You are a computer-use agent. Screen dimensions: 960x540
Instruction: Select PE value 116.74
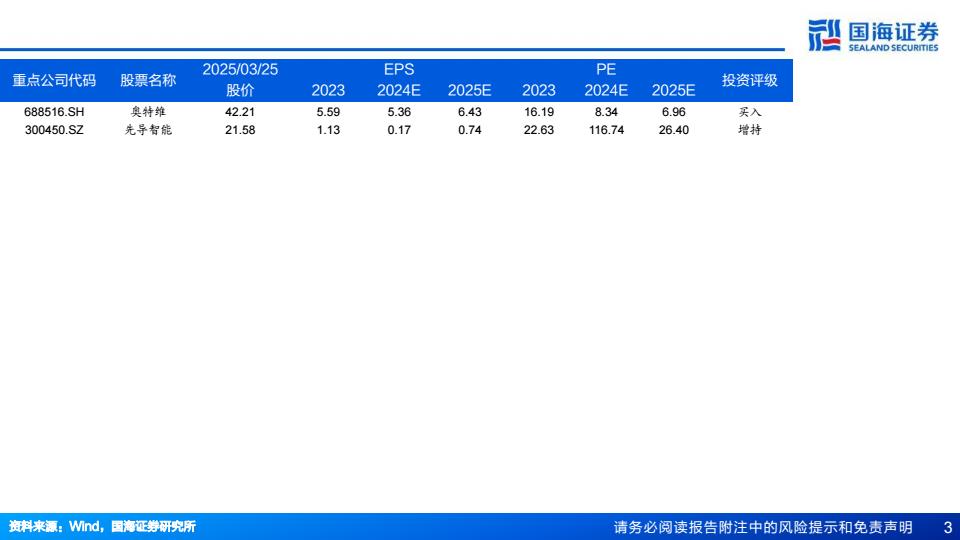606,130
